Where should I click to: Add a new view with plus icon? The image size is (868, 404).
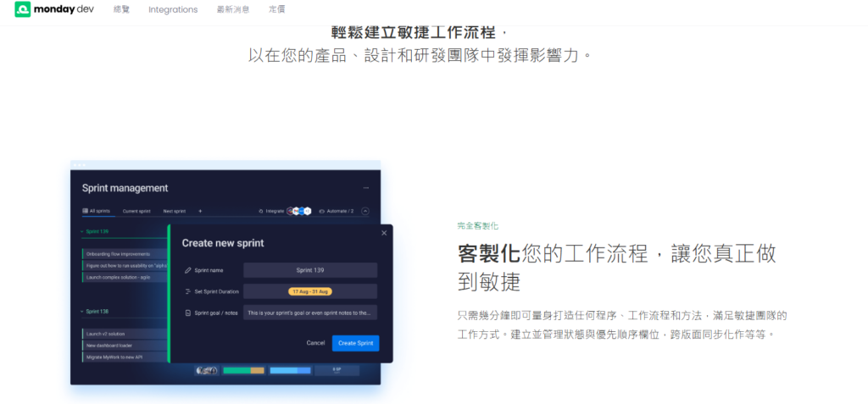(x=200, y=212)
